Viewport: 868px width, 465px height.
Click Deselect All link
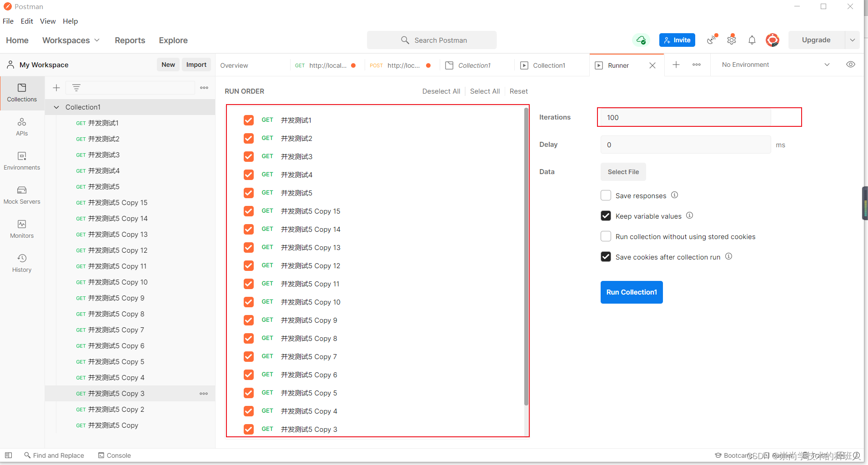tap(441, 91)
